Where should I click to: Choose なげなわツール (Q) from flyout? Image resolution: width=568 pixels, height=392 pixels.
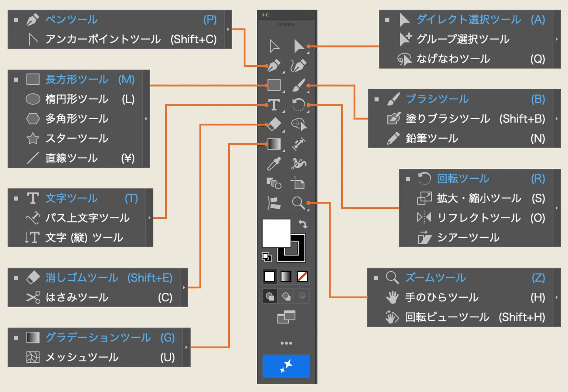point(466,59)
